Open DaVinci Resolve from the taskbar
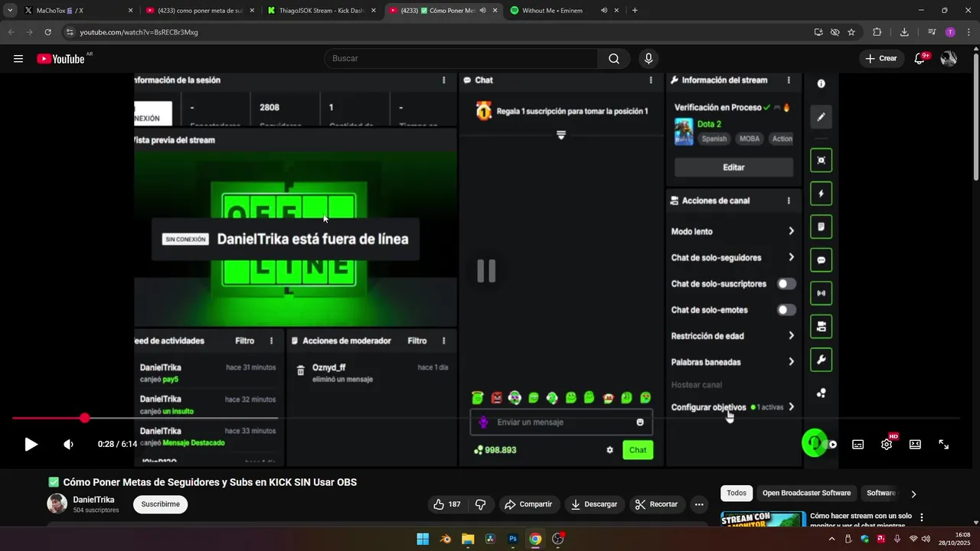This screenshot has width=980, height=551. point(490,539)
